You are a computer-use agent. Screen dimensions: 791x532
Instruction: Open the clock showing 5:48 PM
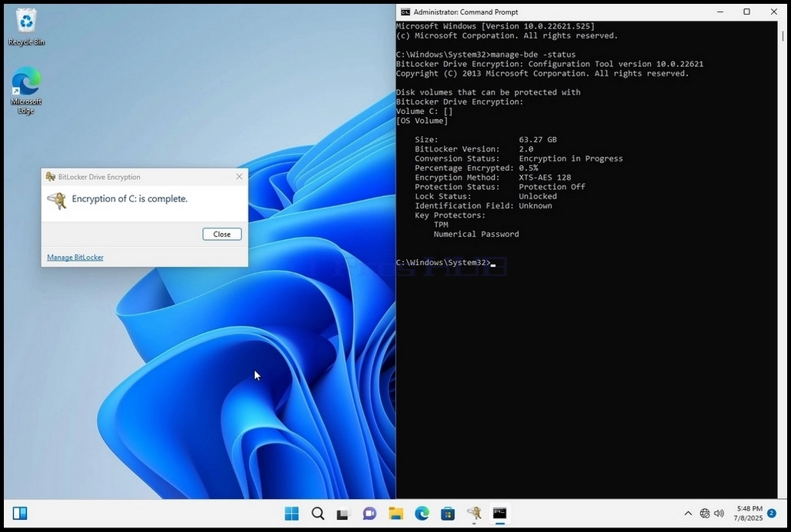(749, 514)
